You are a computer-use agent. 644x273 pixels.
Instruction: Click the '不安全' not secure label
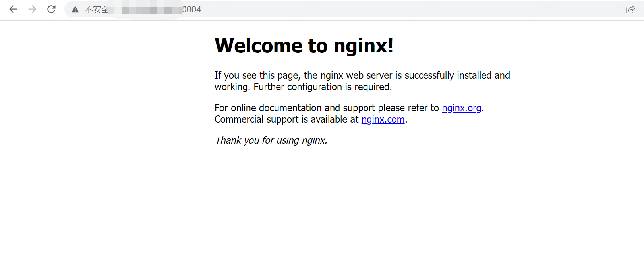pyautogui.click(x=96, y=10)
